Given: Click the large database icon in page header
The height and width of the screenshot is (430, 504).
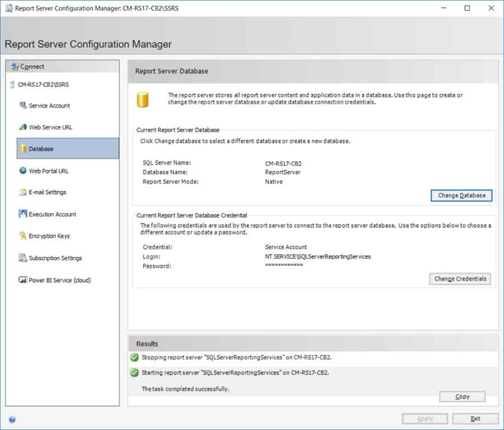Looking at the screenshot, I should tap(143, 99).
